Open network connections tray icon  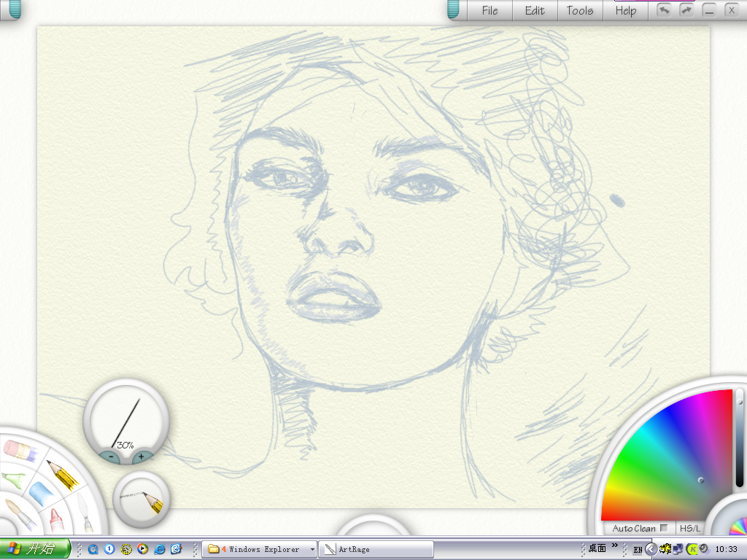tap(678, 549)
